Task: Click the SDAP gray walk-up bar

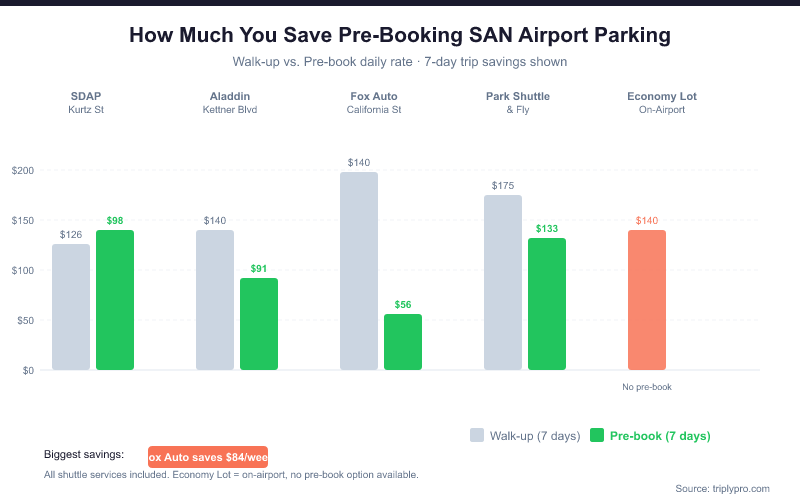Action: click(71, 307)
